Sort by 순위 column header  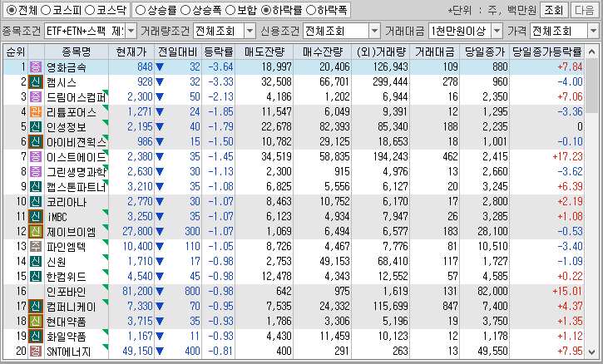coord(16,52)
